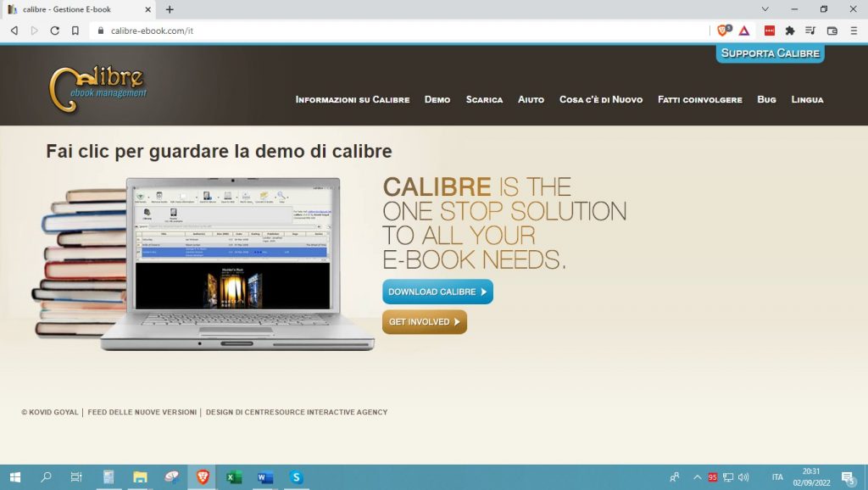The height and width of the screenshot is (490, 868).
Task: Click the red LastPass extension icon
Action: [x=768, y=29]
